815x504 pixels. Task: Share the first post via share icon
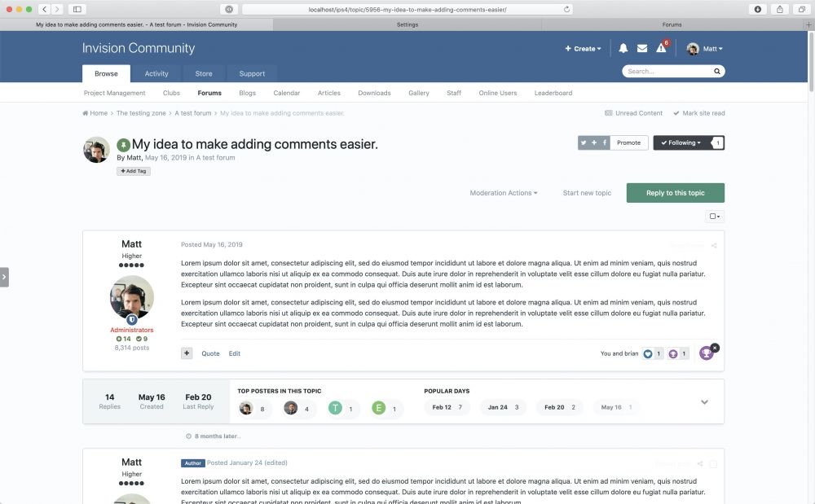(714, 245)
